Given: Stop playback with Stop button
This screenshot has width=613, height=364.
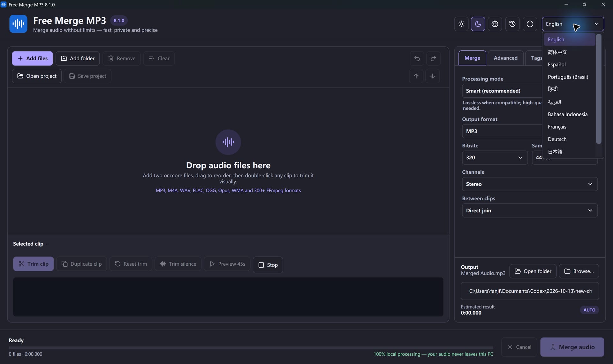Looking at the screenshot, I should tap(268, 265).
